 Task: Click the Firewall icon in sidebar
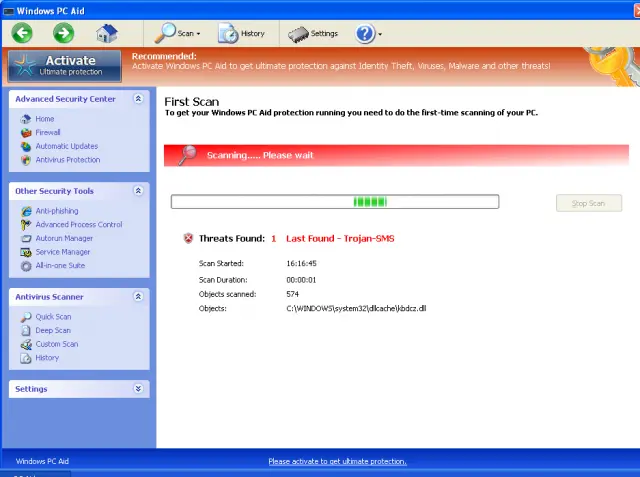(x=26, y=133)
